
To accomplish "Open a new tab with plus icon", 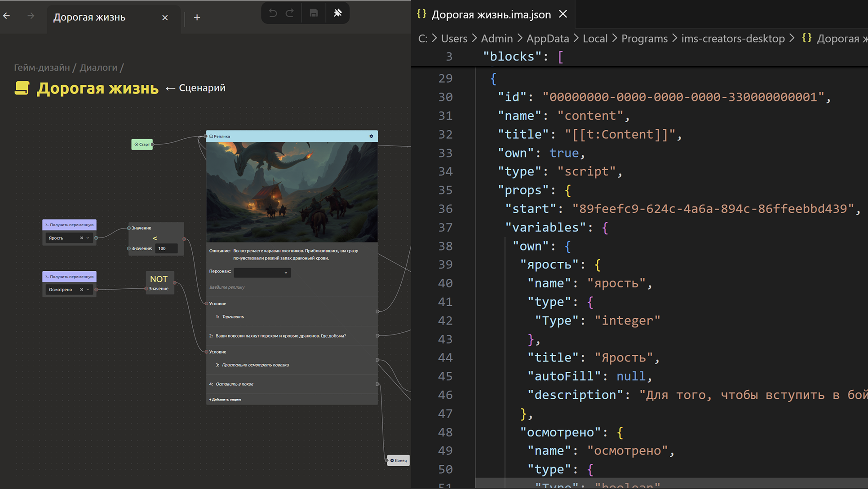I will pos(197,18).
